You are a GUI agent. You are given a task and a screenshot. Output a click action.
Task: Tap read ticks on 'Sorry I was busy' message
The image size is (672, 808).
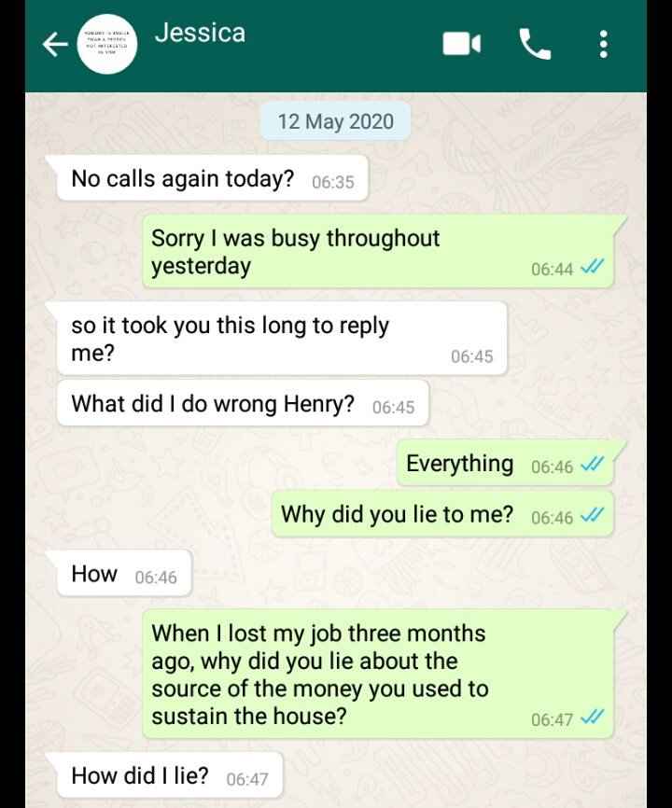(591, 267)
